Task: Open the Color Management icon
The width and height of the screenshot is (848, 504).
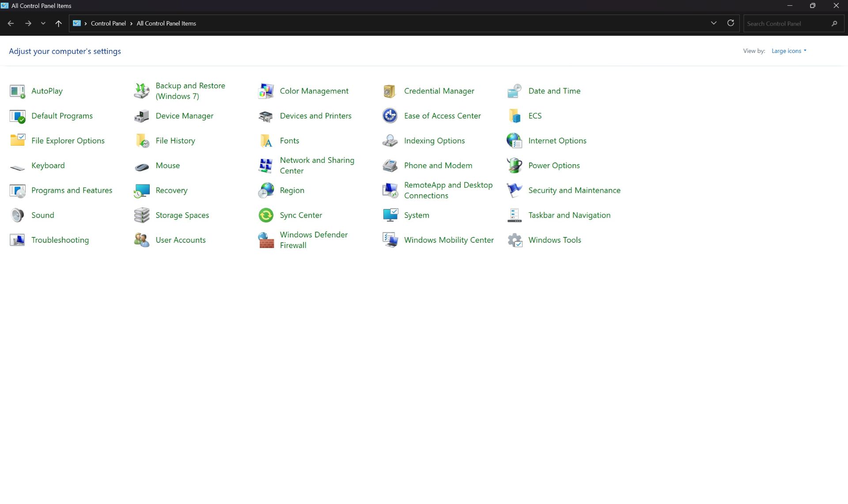Action: pyautogui.click(x=266, y=91)
